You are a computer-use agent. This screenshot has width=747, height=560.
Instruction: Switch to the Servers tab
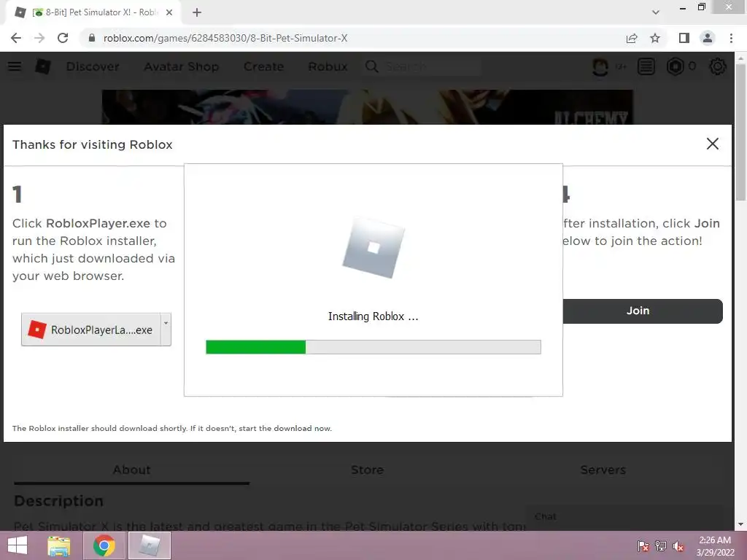click(603, 470)
